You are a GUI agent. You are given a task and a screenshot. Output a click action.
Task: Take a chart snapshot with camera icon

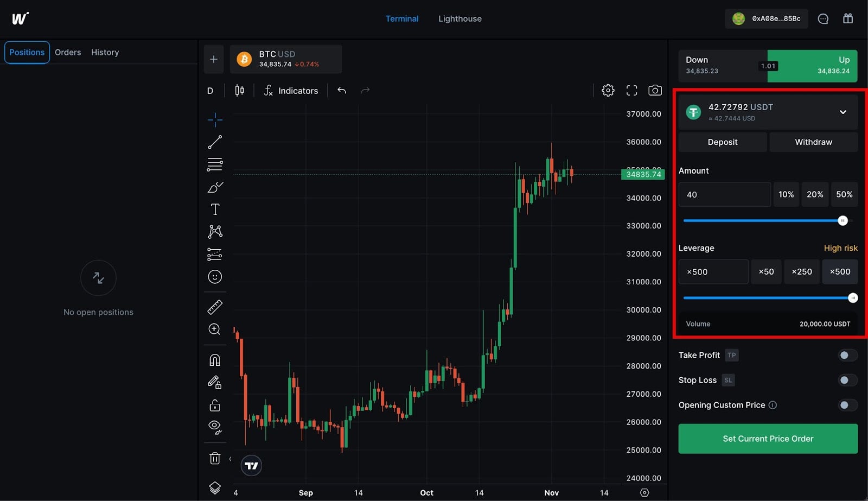[655, 91]
